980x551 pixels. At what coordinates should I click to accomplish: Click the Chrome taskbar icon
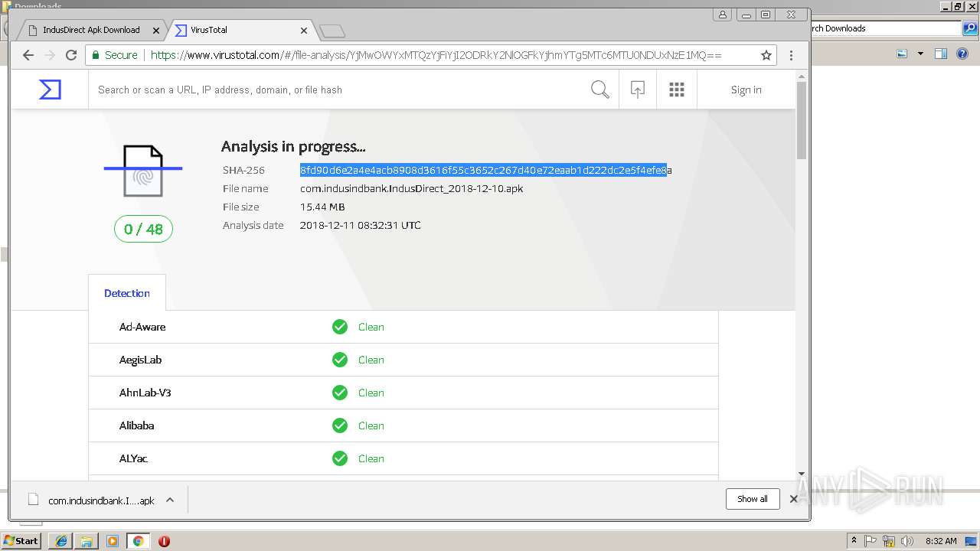pyautogui.click(x=138, y=541)
